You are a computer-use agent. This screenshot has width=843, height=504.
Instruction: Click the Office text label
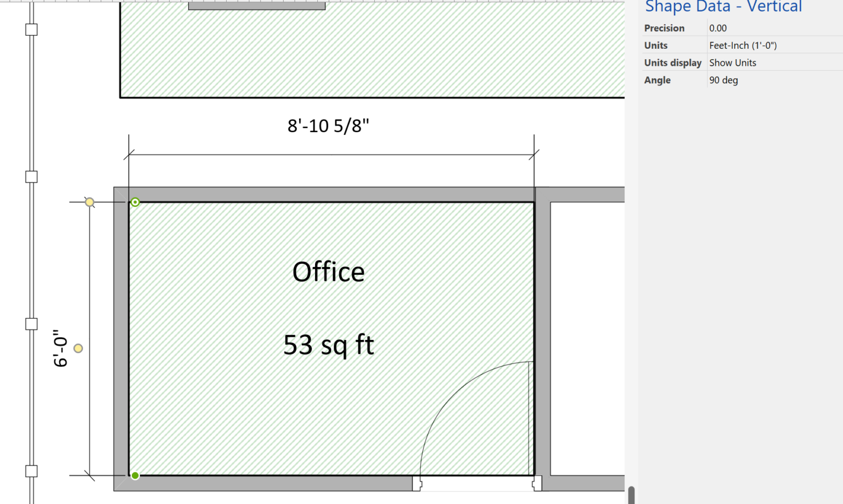[328, 271]
